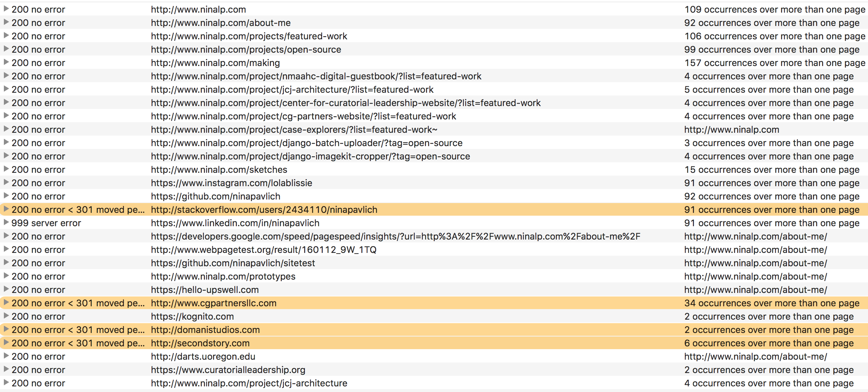Expand the projects/open-source row disclosure triangle
Screen dimensions: 868x392
click(x=6, y=49)
